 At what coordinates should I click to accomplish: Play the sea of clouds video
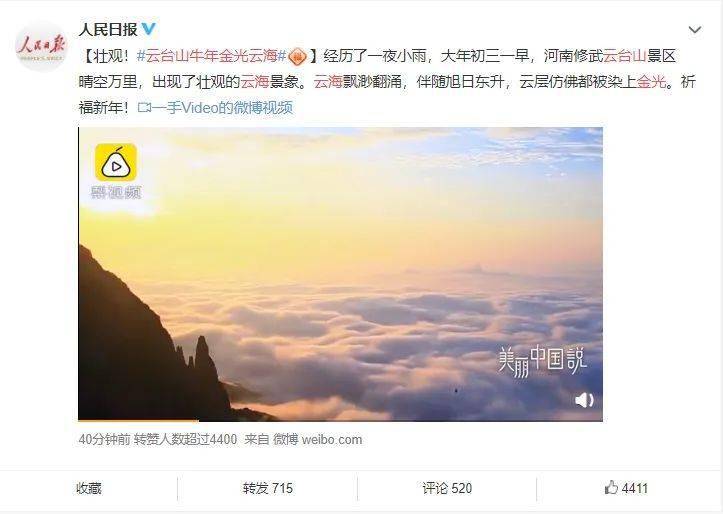[x=340, y=274]
